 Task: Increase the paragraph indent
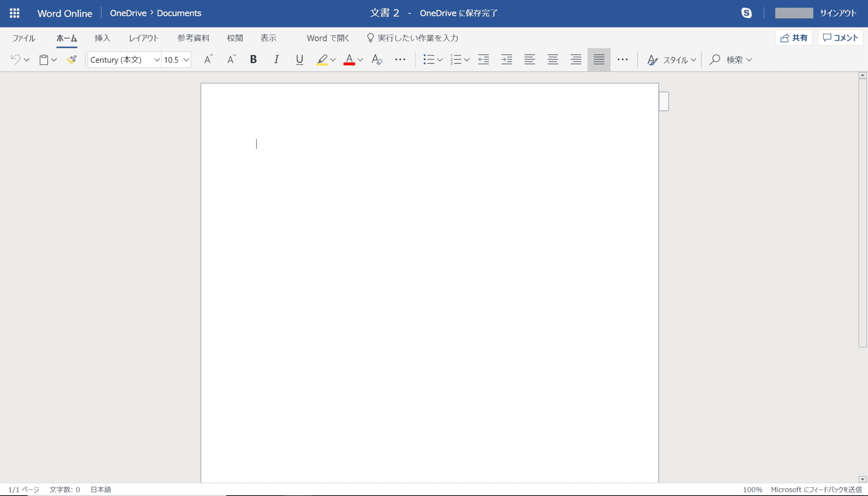pos(507,59)
